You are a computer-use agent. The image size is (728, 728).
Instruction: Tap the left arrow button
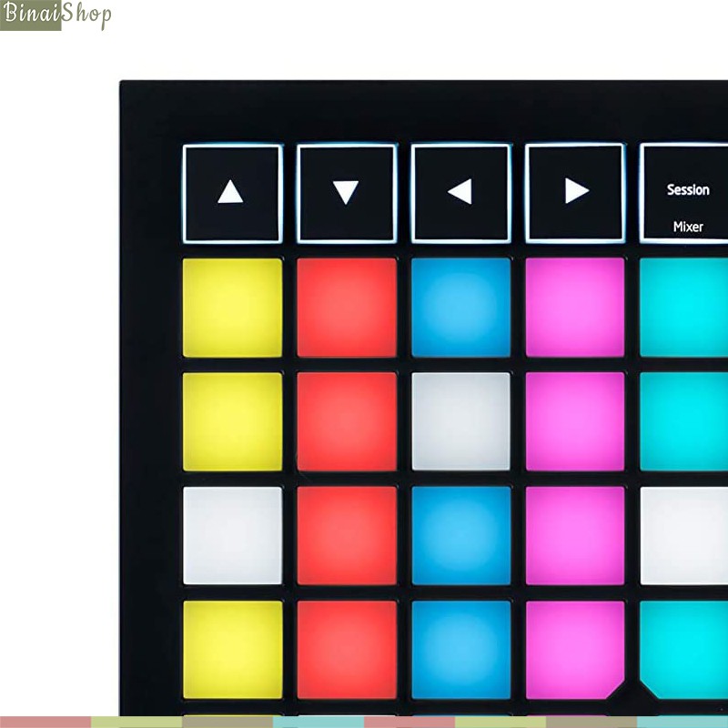[x=461, y=193]
